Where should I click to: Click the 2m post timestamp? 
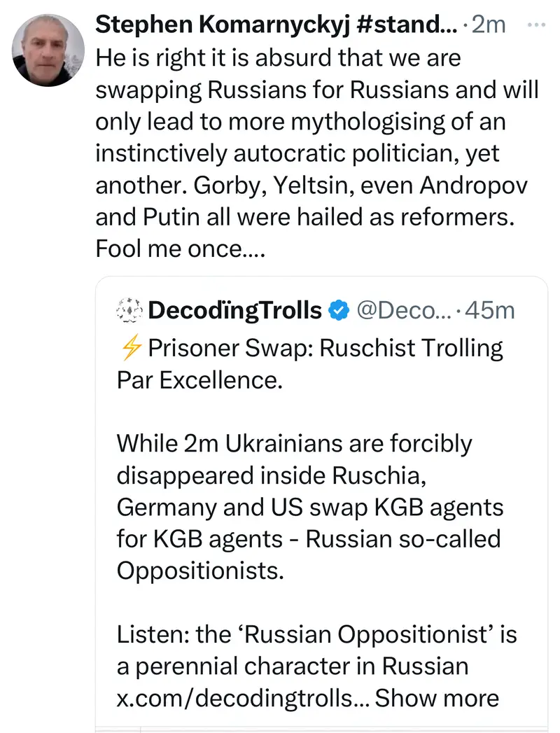click(489, 26)
